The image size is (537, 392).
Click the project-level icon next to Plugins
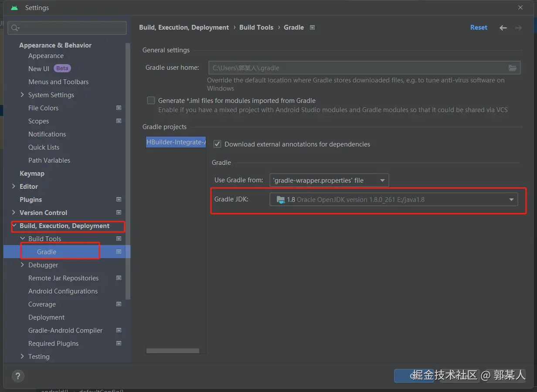(119, 199)
